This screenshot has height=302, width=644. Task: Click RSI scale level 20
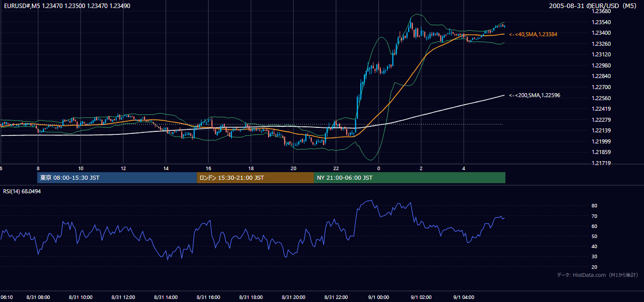[594, 267]
